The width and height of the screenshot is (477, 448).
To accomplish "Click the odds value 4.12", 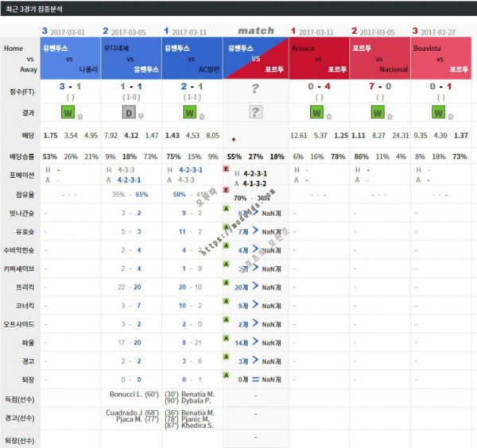I will (x=131, y=136).
